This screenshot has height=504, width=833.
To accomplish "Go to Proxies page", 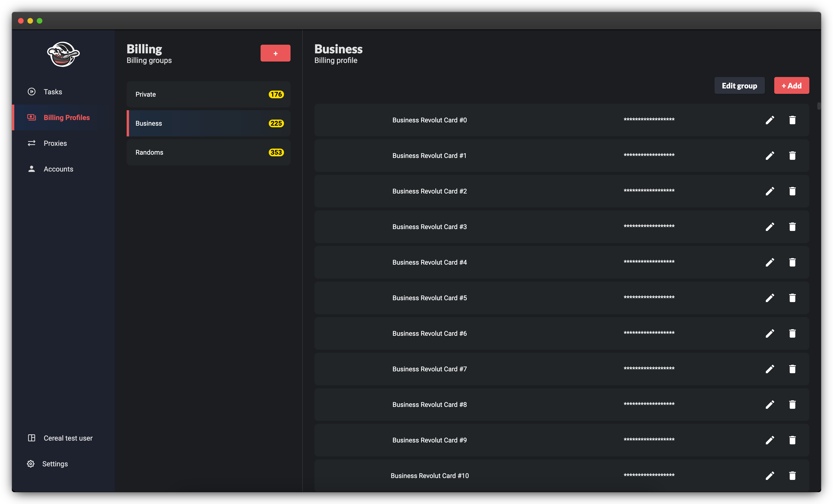I will click(x=55, y=143).
